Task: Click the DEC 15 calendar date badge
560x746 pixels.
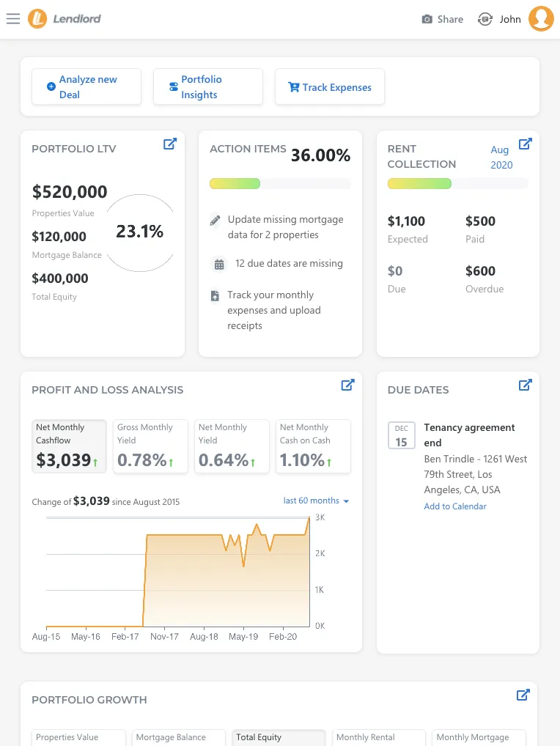Action: coord(401,435)
